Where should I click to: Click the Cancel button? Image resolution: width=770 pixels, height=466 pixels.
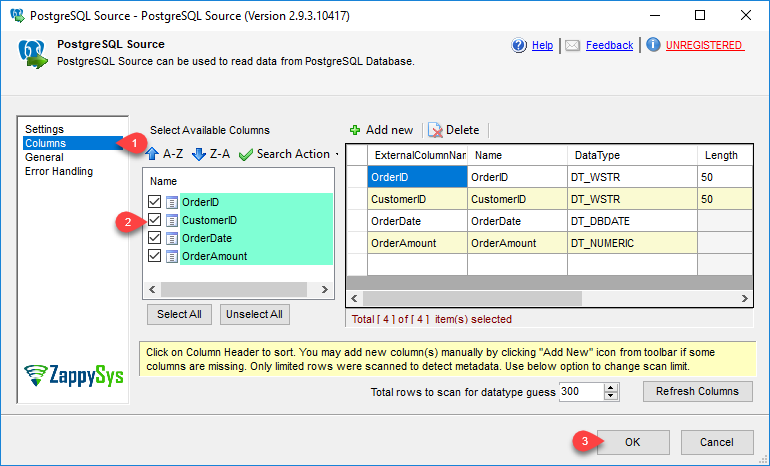point(717,442)
